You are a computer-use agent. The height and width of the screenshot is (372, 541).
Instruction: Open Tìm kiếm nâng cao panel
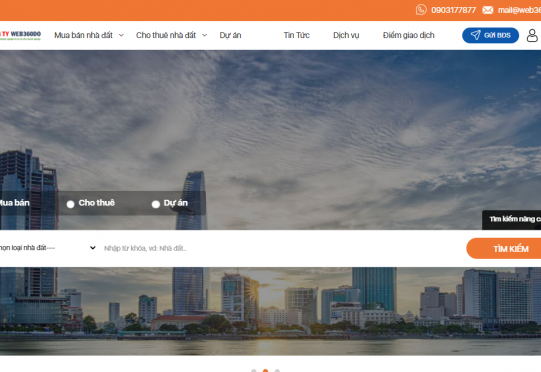[x=511, y=219]
